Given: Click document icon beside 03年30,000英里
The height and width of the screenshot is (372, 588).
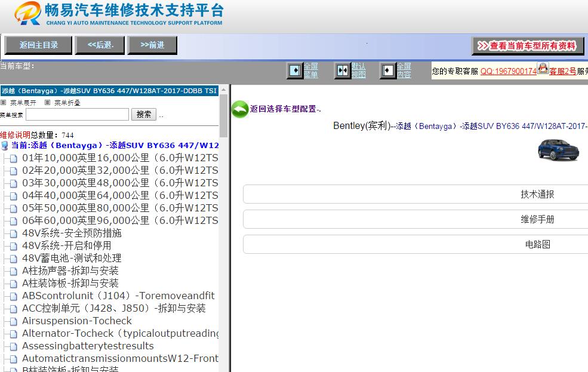Looking at the screenshot, I should (x=14, y=184).
